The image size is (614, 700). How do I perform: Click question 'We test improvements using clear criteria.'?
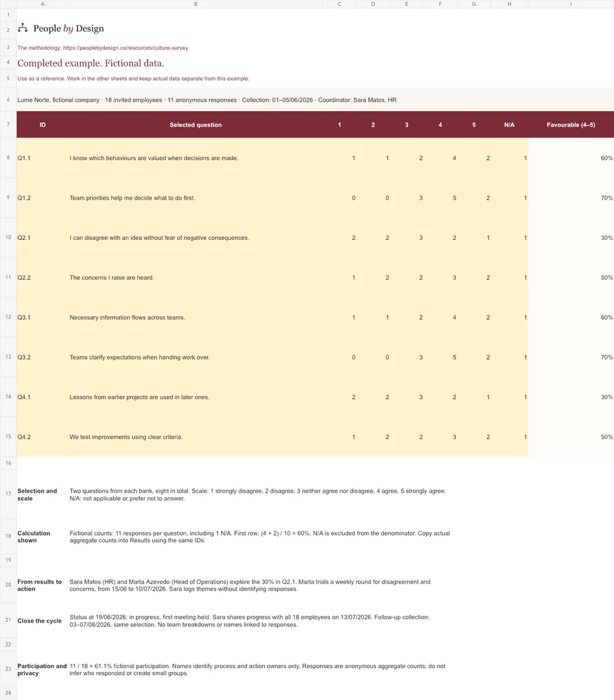pyautogui.click(x=196, y=436)
